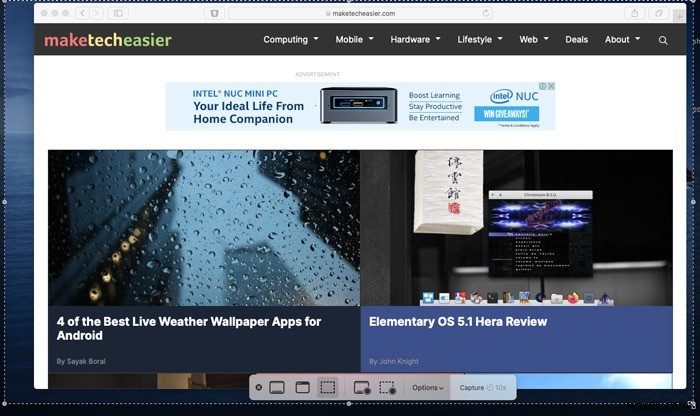The width and height of the screenshot is (700, 416).
Task: Select Capture Selected Portion icon
Action: (328, 387)
